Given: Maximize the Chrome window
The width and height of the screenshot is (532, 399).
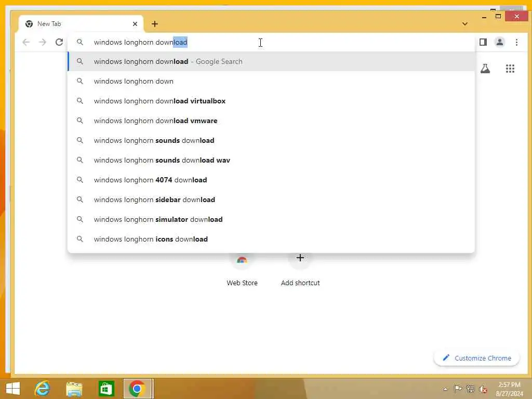Looking at the screenshot, I should [498, 16].
